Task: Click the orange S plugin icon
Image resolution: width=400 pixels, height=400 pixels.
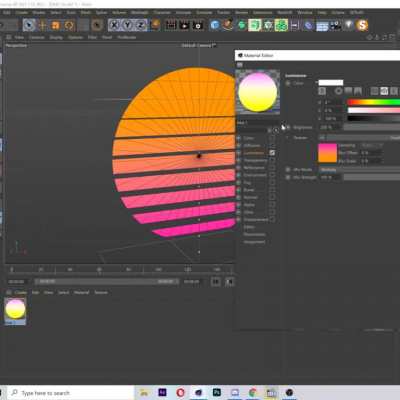Action: (x=362, y=25)
